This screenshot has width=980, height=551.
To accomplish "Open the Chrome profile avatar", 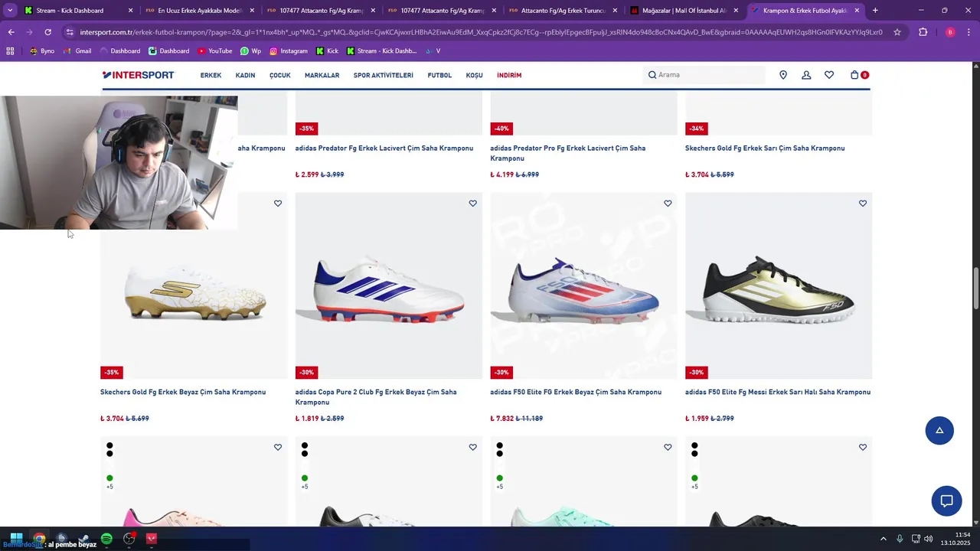I will (950, 32).
